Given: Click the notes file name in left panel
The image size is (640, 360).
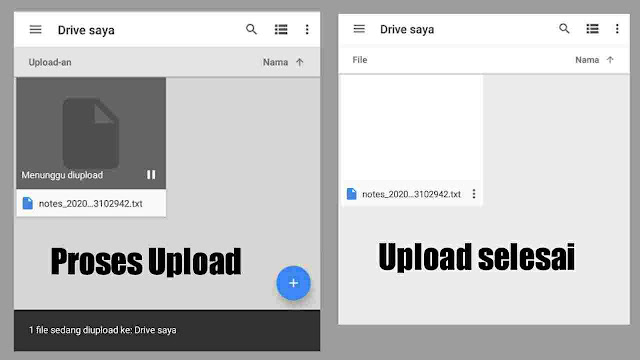Looking at the screenshot, I should pyautogui.click(x=91, y=204).
